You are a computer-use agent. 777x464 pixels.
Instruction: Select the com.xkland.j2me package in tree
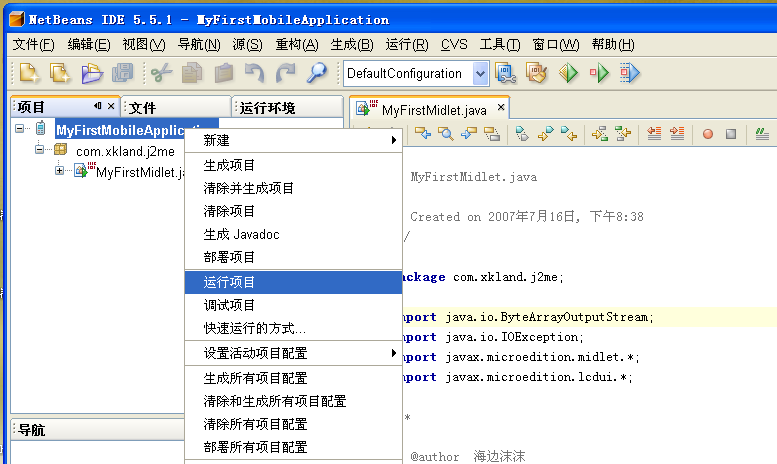(x=125, y=151)
